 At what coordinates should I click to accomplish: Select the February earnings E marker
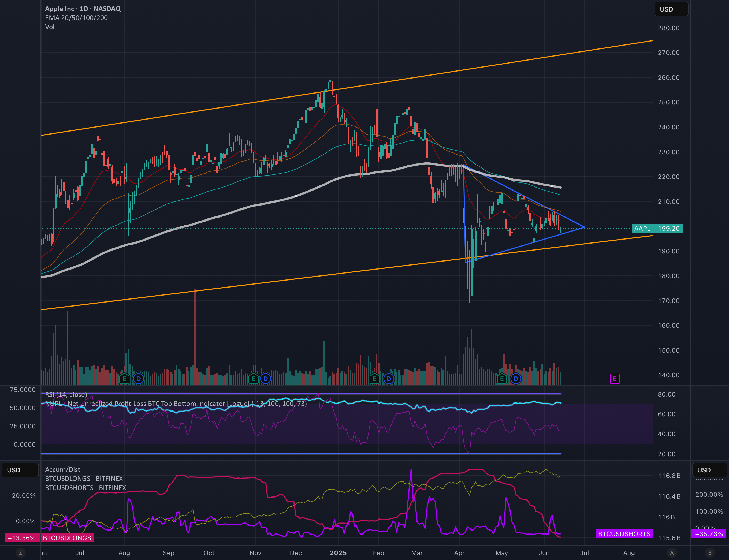coord(375,379)
